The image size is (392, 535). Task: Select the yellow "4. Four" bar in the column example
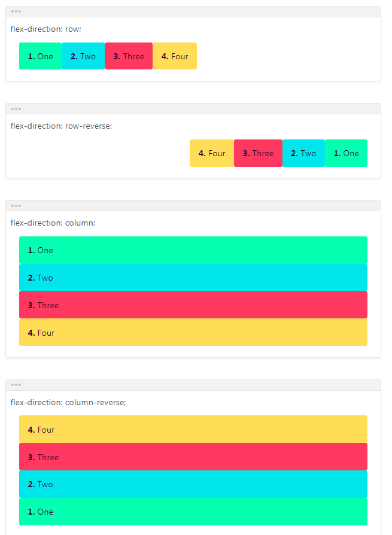pyautogui.click(x=193, y=333)
